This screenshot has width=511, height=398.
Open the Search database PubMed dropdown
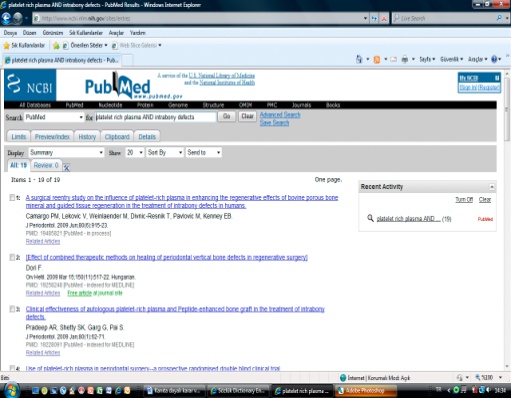[x=54, y=117]
